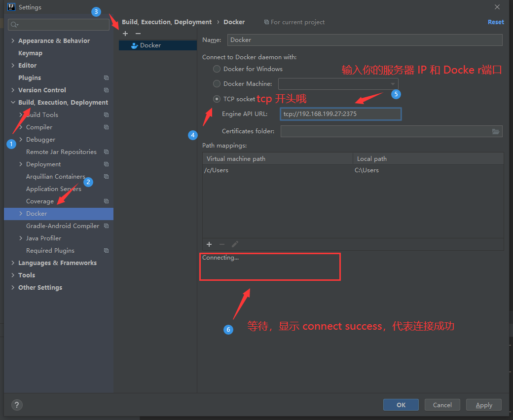Image resolution: width=513 pixels, height=420 pixels.
Task: Expand the Appearance & Behavior section
Action: [13, 41]
